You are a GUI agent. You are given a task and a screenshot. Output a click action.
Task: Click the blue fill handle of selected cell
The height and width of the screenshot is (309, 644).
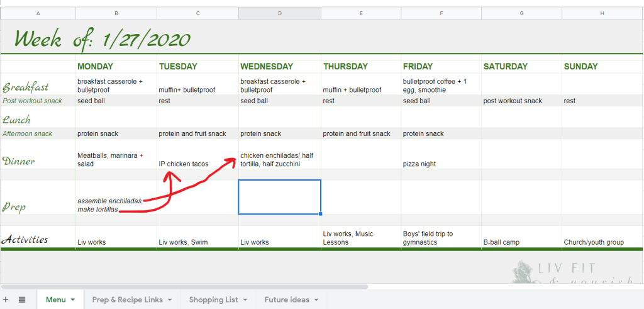point(321,214)
